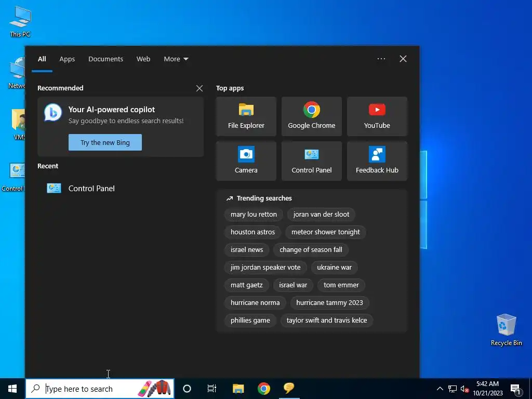The height and width of the screenshot is (399, 532).
Task: Click 'taylor swift and travis kelce' chip
Action: pyautogui.click(x=327, y=320)
